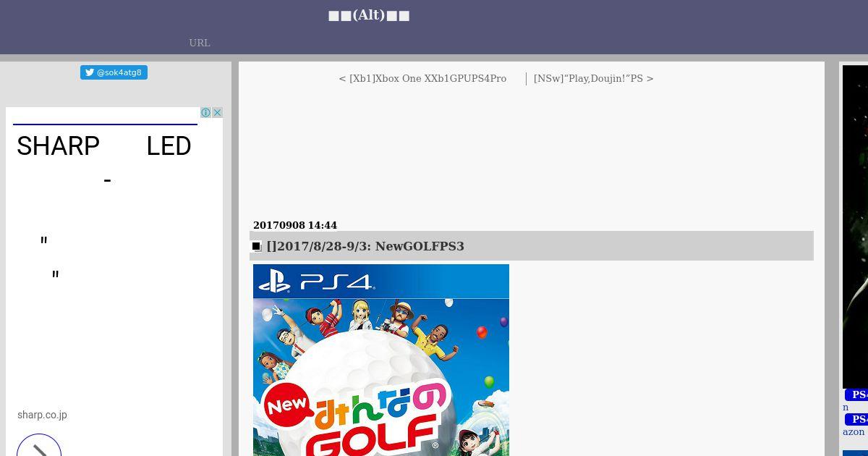Click the black square icon before post title

pos(256,246)
